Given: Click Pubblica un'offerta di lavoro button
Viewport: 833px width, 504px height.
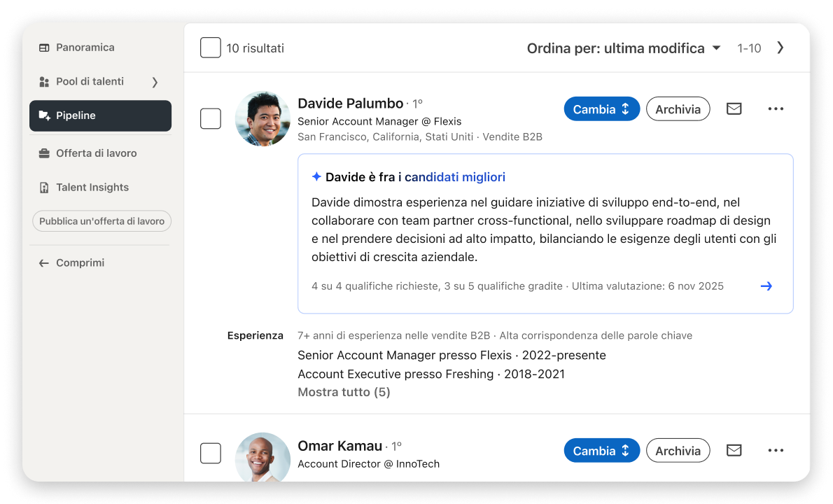Looking at the screenshot, I should [x=101, y=221].
